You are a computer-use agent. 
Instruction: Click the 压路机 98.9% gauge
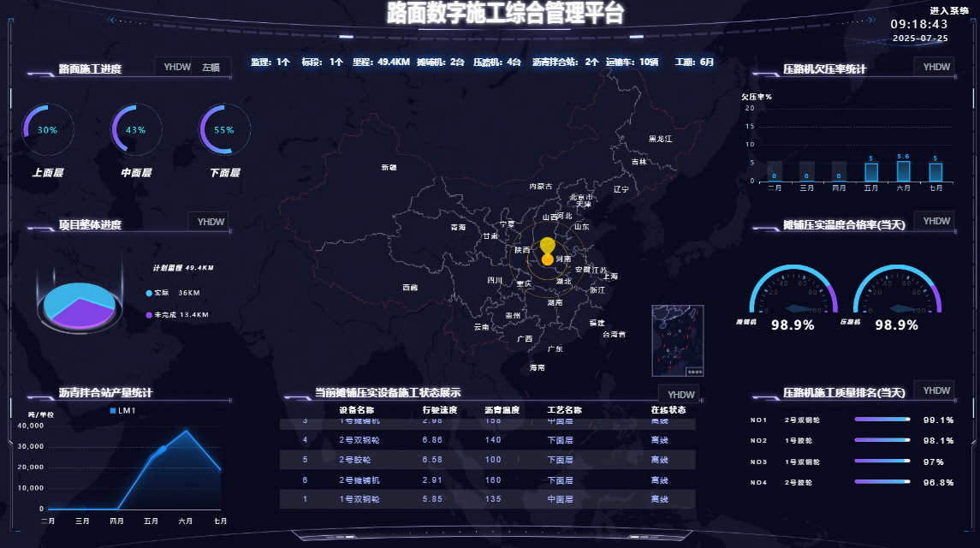coord(897,289)
